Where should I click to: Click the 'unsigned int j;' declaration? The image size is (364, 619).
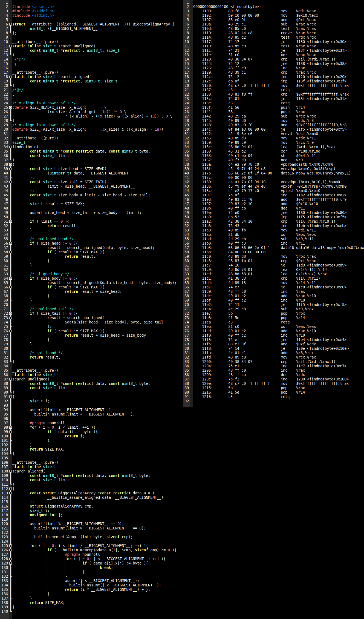(x=46, y=515)
